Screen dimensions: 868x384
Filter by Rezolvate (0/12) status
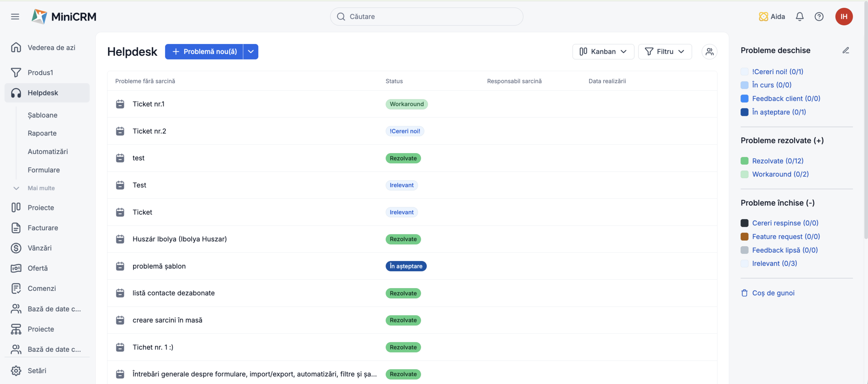pyautogui.click(x=778, y=161)
